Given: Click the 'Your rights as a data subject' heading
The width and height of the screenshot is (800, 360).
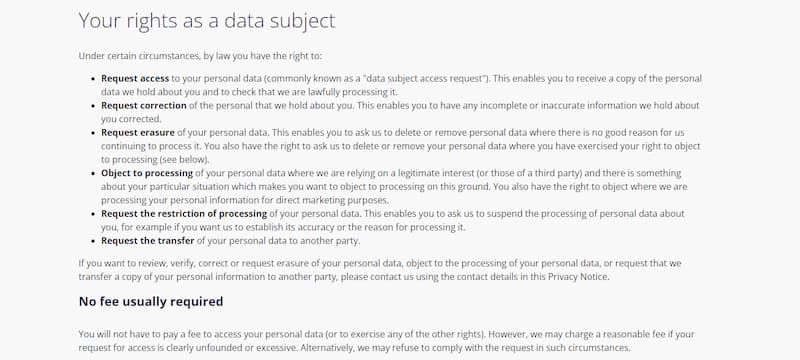Looking at the screenshot, I should [207, 21].
